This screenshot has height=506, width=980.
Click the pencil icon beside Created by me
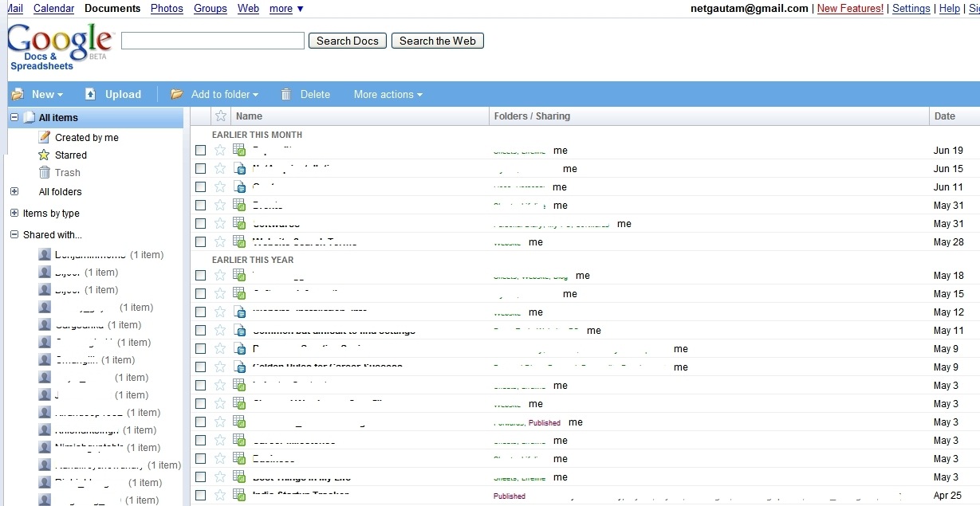pos(45,137)
